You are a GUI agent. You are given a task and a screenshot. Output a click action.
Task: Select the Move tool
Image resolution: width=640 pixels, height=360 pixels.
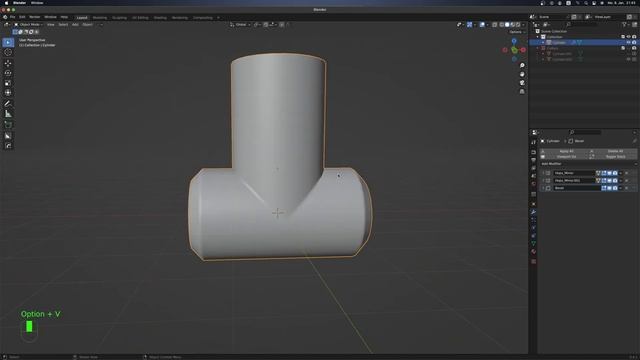tap(8, 63)
